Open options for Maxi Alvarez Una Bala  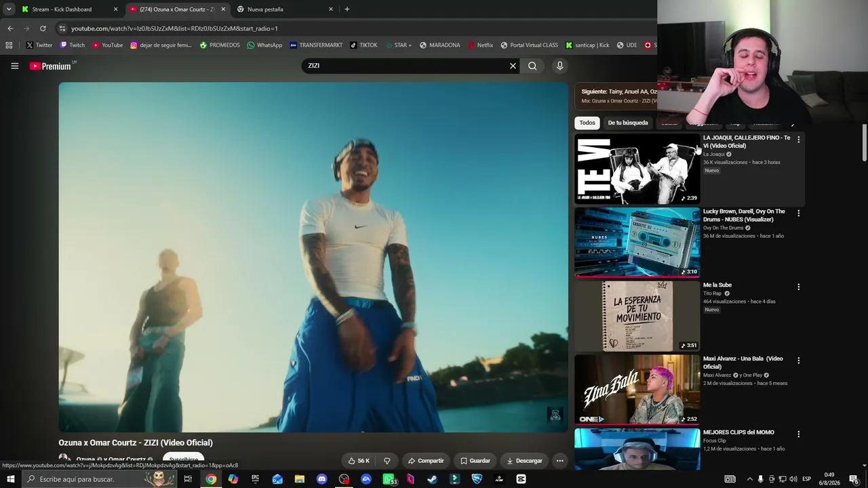pos(798,361)
